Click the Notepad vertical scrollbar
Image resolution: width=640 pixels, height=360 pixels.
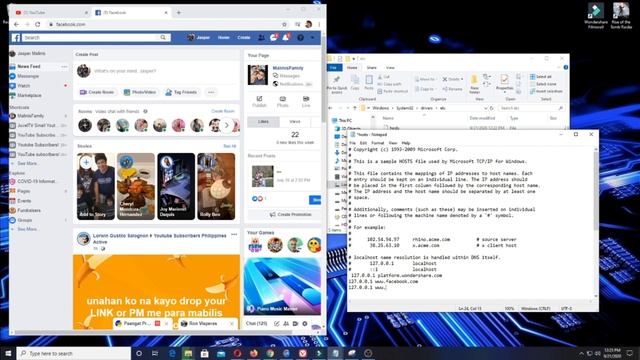click(x=596, y=222)
